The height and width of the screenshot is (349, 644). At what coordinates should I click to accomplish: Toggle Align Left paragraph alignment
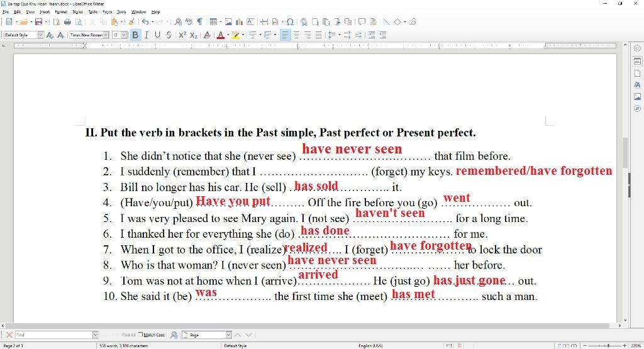coord(285,35)
